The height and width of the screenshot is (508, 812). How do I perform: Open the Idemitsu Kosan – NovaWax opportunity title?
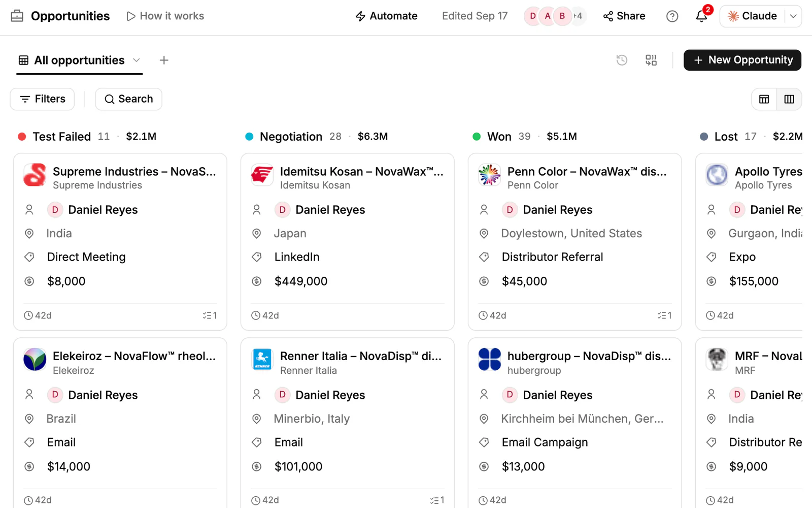(x=362, y=172)
